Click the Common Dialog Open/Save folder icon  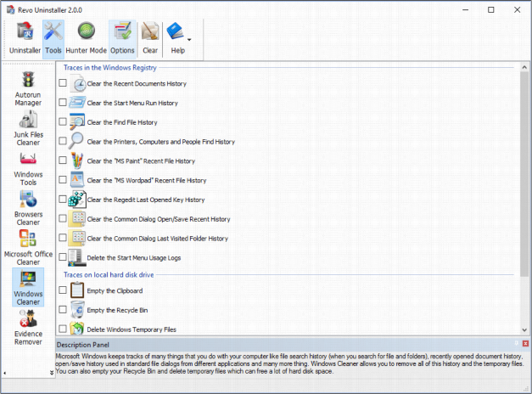click(77, 218)
